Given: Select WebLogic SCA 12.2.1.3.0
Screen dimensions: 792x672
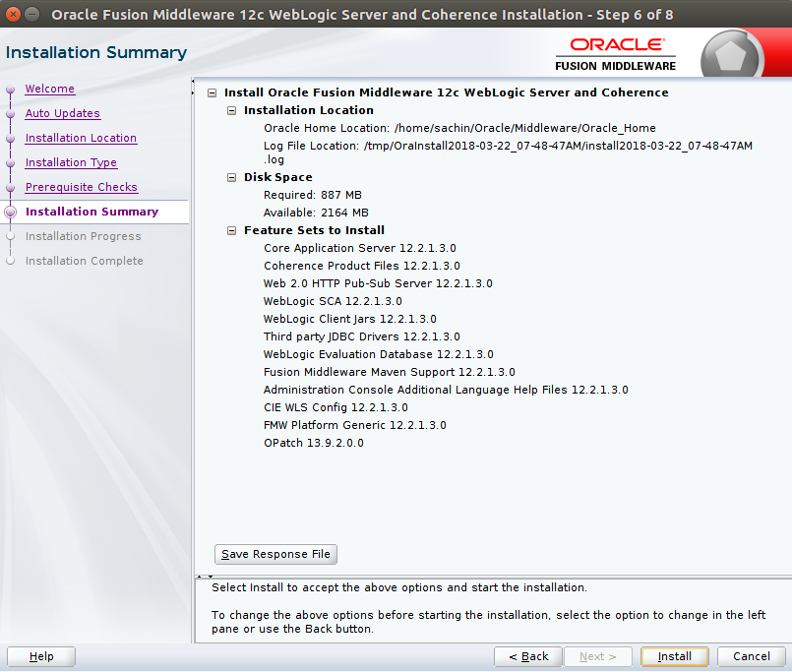Looking at the screenshot, I should click(333, 301).
